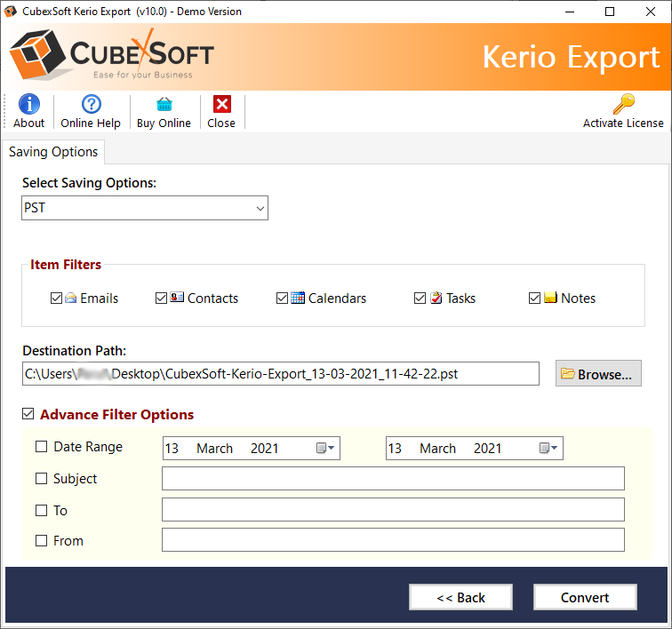672x629 pixels.
Task: Click the About toolbar label
Action: tap(28, 123)
